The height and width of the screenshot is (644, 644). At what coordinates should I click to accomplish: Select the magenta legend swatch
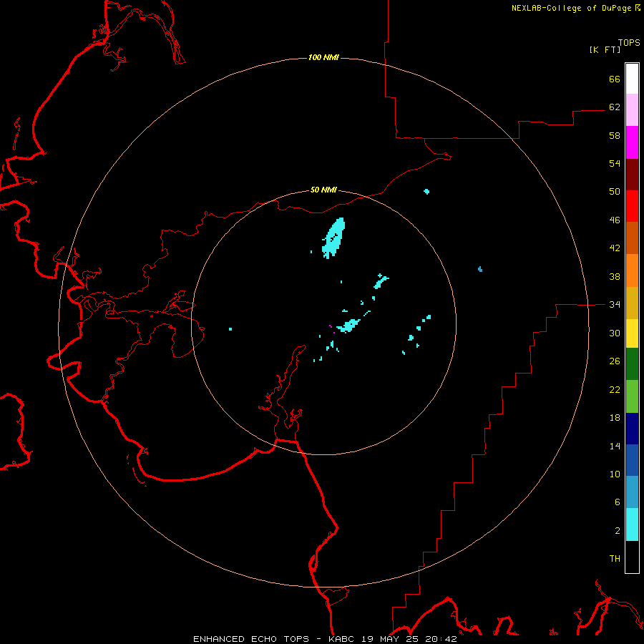coord(632,142)
